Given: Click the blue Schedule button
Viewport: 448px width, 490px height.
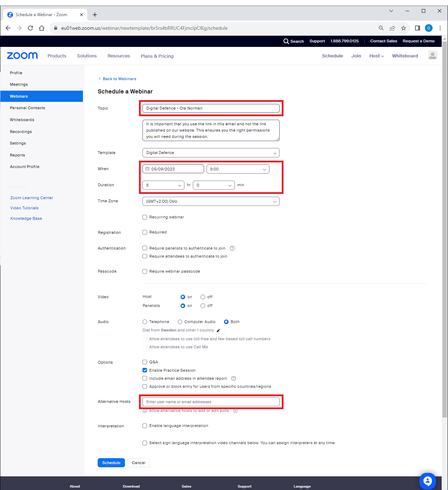Looking at the screenshot, I should [x=111, y=463].
